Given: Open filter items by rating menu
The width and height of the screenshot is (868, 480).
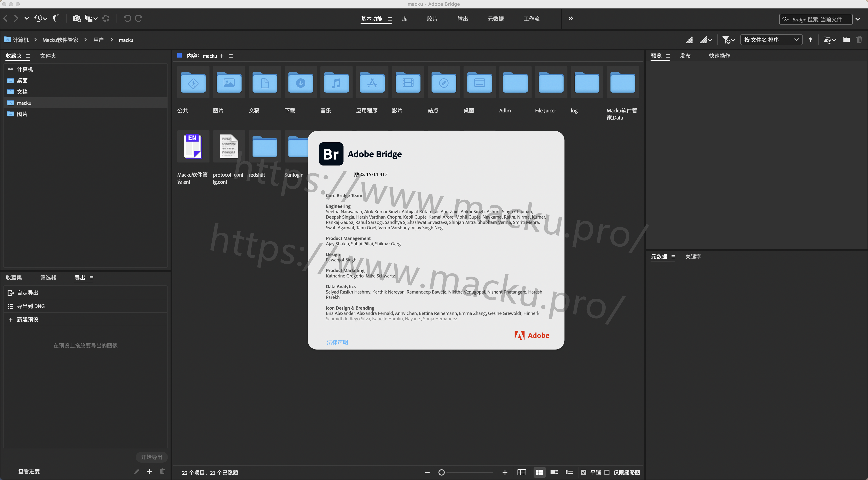Looking at the screenshot, I should [728, 40].
